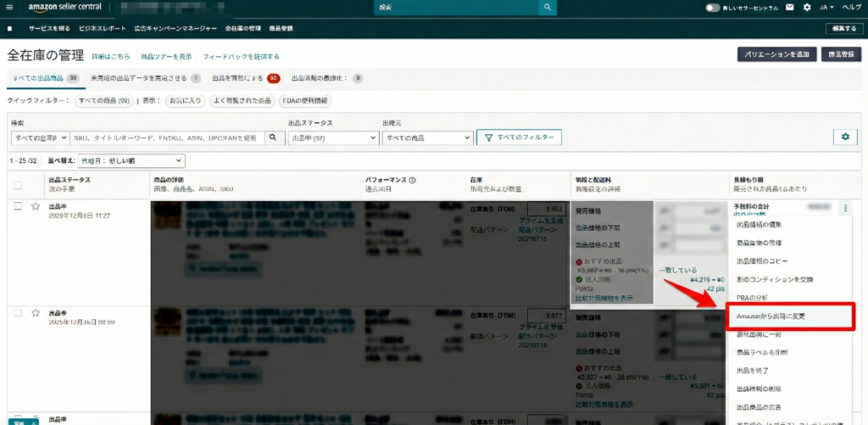Click the バリエーションを追加 button
The image size is (868, 425).
pyautogui.click(x=776, y=54)
